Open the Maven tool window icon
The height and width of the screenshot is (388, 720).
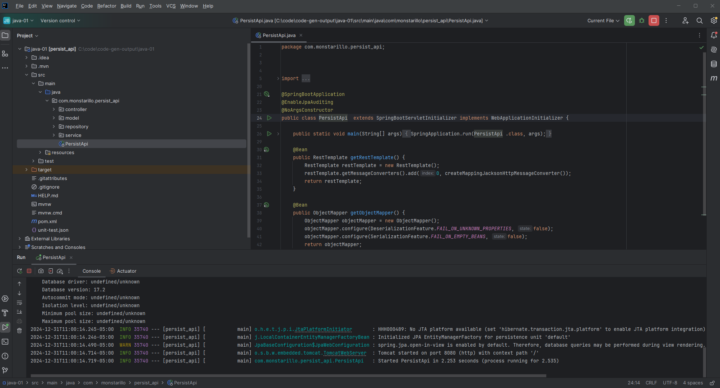714,78
